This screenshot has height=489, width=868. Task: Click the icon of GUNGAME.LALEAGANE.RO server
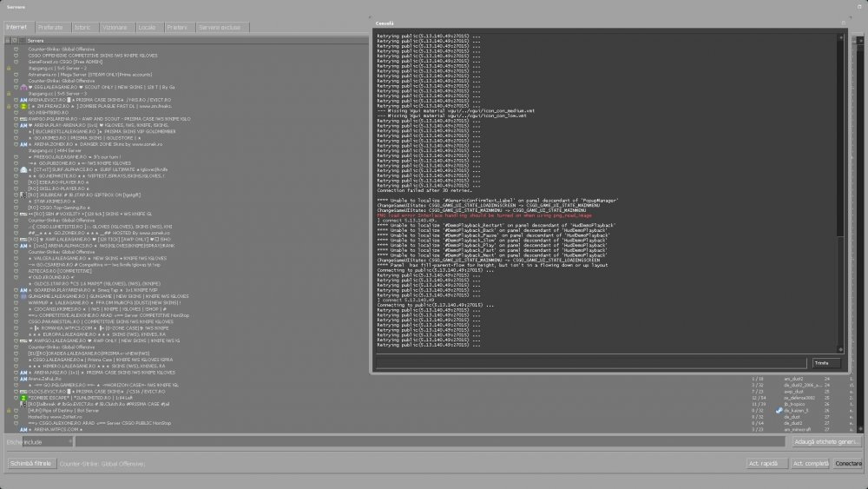click(x=23, y=296)
